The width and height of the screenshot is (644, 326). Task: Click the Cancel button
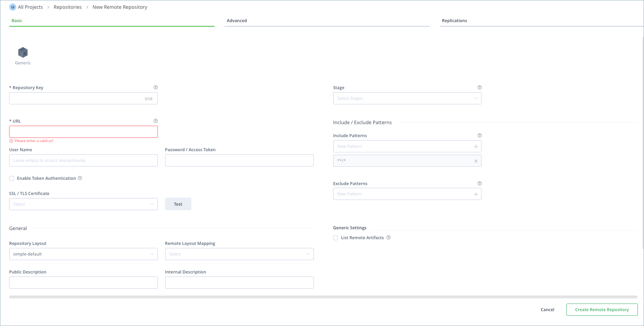(x=547, y=310)
